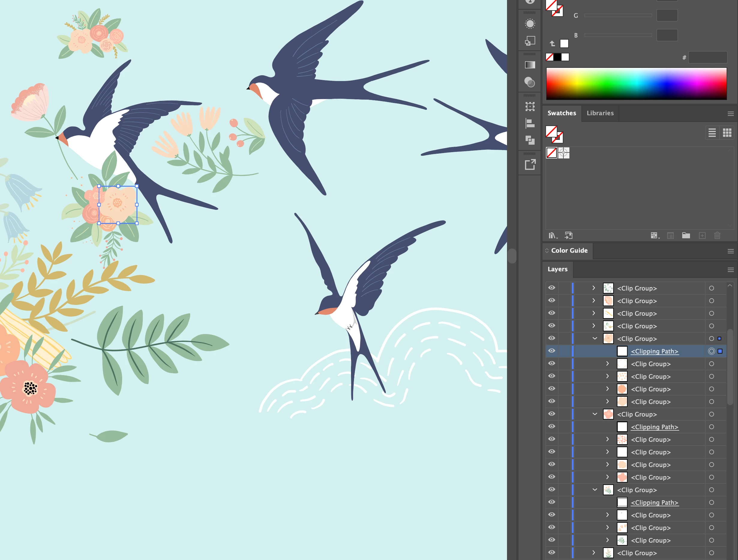
Task: Open the Transparency panel icon
Action: [530, 82]
